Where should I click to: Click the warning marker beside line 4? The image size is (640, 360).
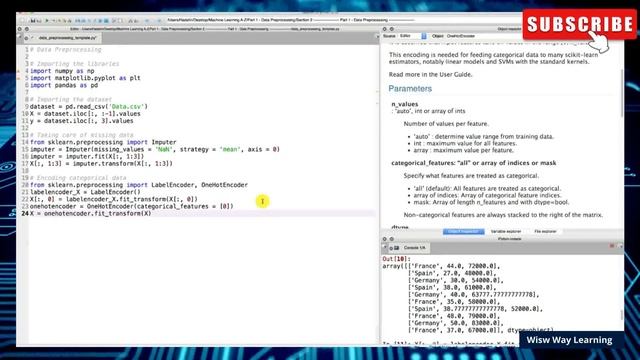[x=18, y=71]
